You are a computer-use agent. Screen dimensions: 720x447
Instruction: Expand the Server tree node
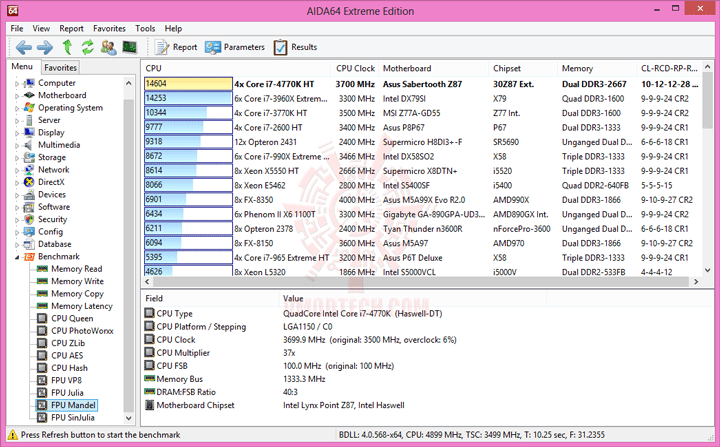point(17,121)
